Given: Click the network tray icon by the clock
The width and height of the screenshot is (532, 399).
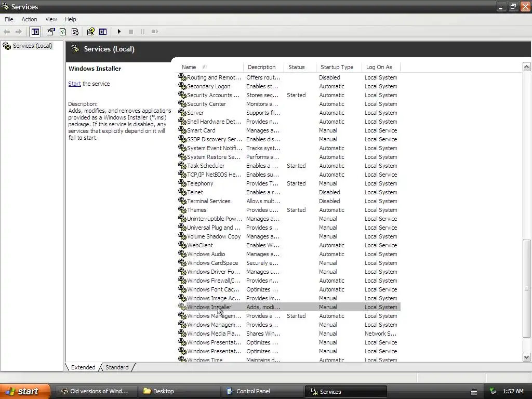Looking at the screenshot, I should click(493, 391).
